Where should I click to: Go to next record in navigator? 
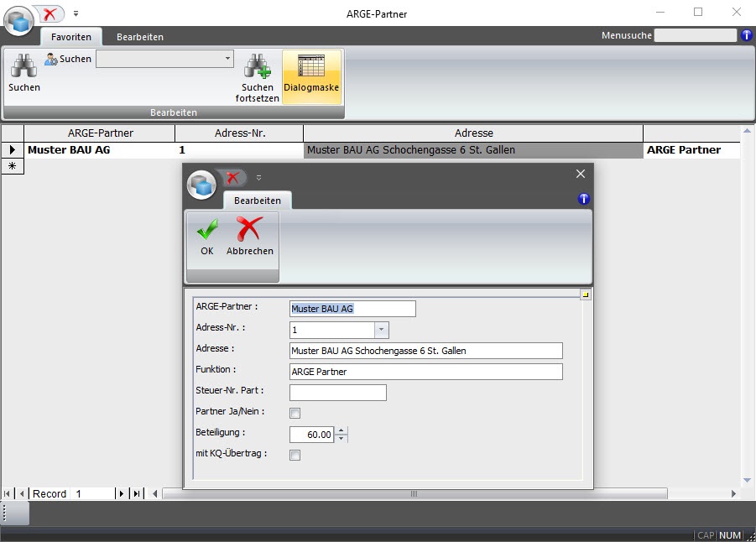121,494
